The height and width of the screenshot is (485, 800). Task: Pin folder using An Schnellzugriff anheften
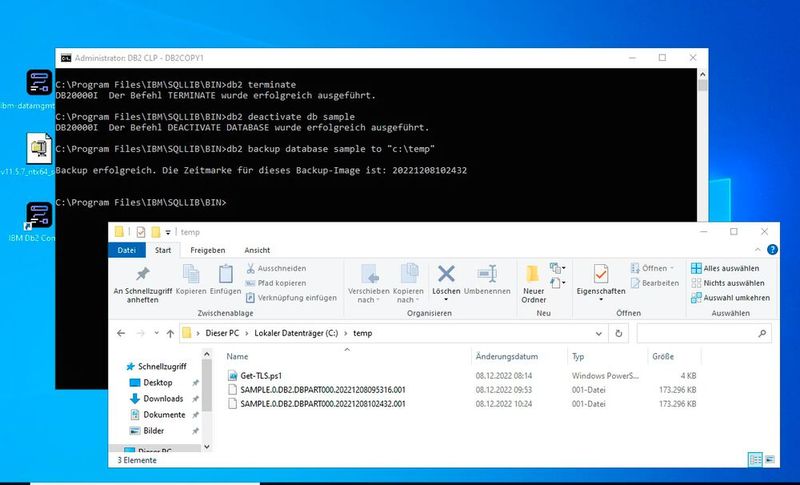click(142, 285)
